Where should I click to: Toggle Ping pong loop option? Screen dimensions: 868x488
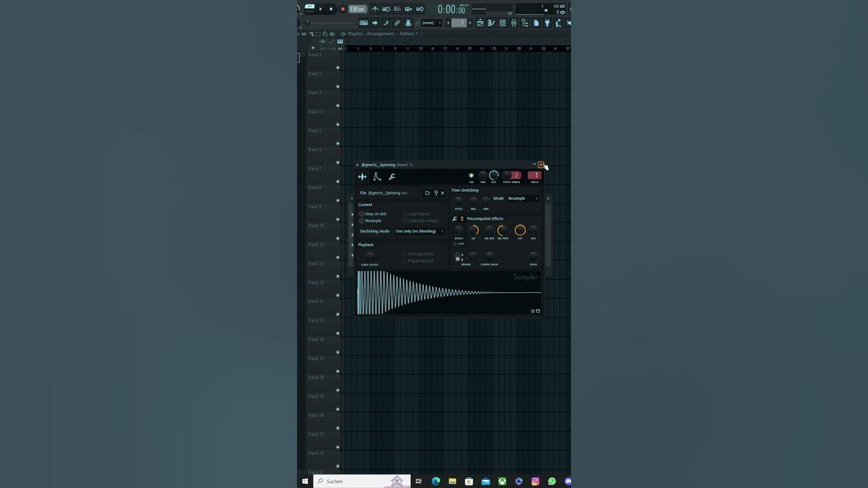pyautogui.click(x=418, y=261)
